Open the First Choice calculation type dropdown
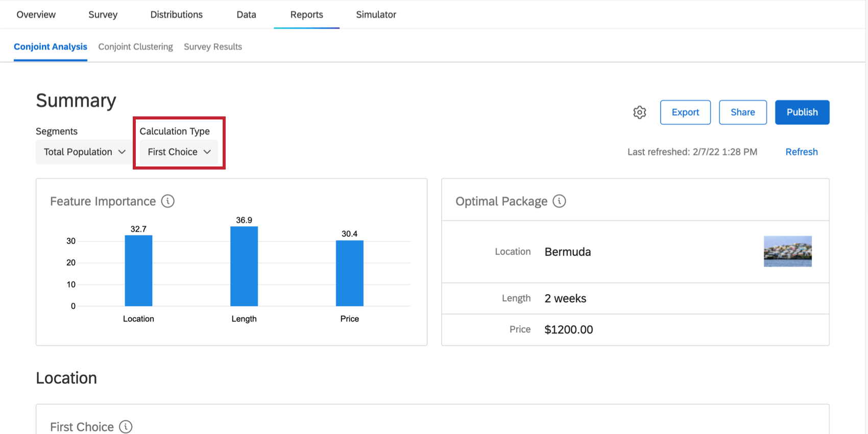 [x=179, y=152]
